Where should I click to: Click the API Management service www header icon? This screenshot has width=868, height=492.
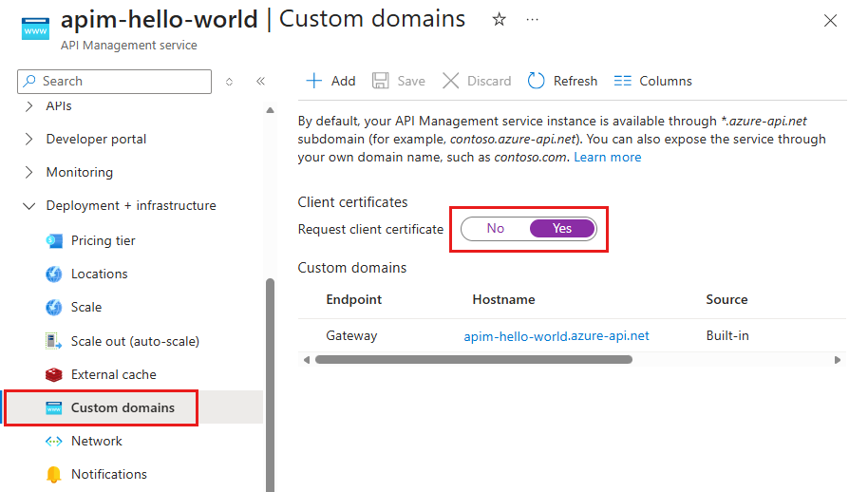[35, 28]
